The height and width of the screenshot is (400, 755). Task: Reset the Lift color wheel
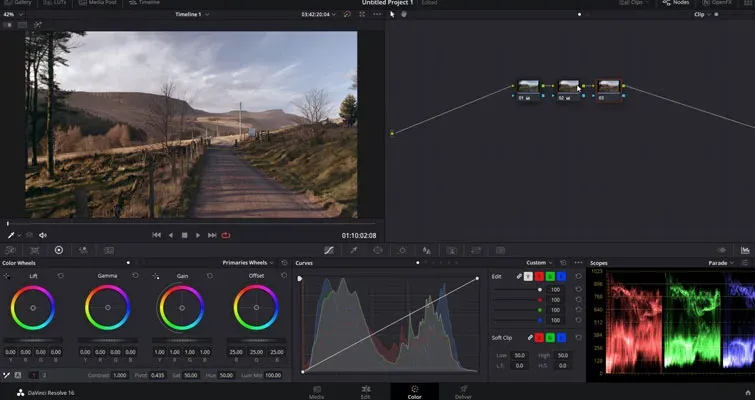coord(61,276)
